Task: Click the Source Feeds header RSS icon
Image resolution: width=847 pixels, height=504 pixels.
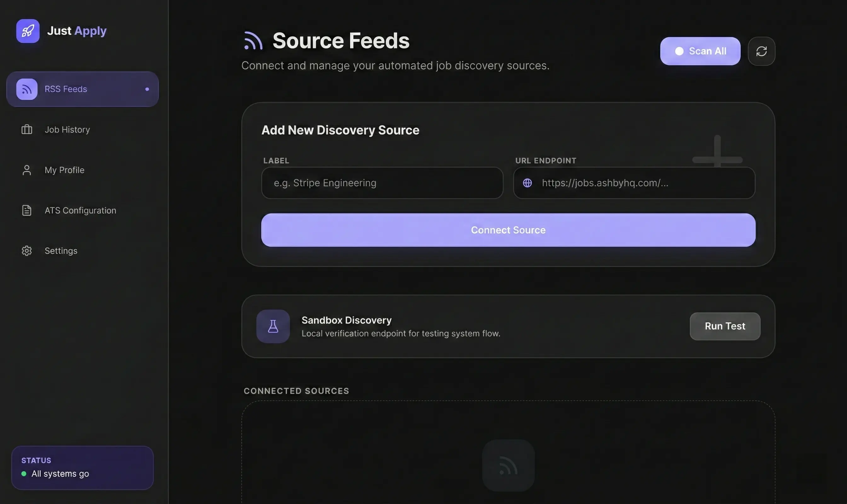Action: 253,41
